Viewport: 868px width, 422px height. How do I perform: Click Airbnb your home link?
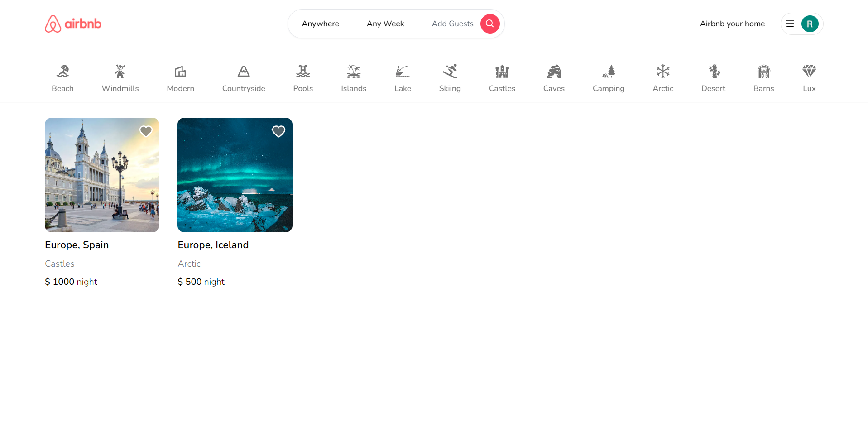coord(732,24)
